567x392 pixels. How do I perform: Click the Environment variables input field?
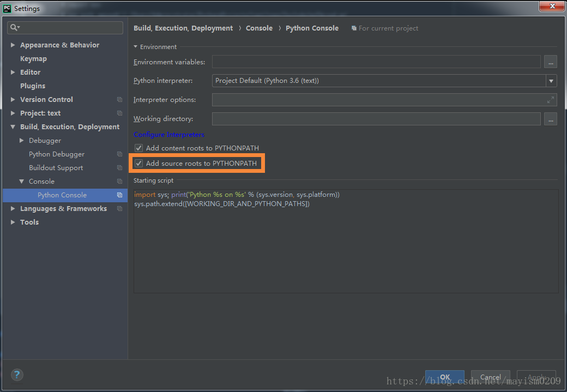376,62
